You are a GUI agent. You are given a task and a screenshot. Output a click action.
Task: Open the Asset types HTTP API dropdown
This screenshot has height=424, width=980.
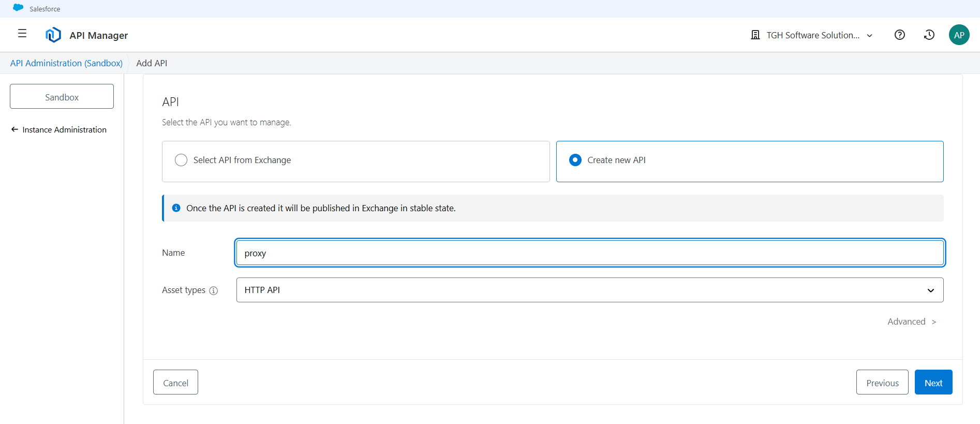tap(589, 290)
